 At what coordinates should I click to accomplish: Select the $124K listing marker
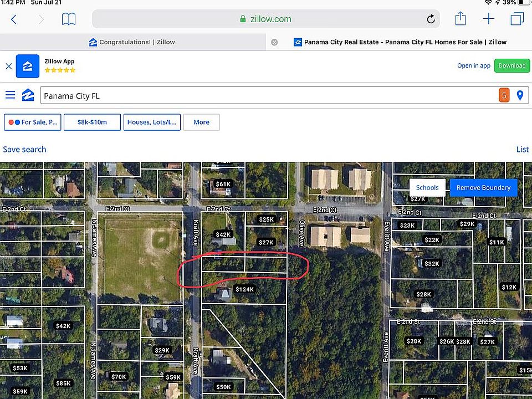(x=244, y=289)
